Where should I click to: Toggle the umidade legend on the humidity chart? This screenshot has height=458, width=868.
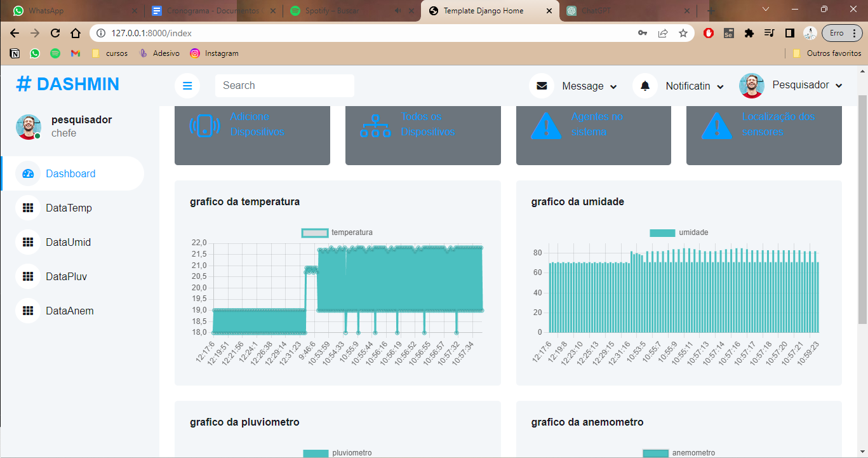[677, 232]
